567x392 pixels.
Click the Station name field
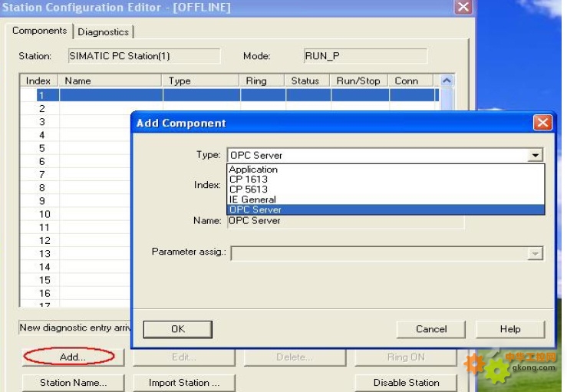pyautogui.click(x=144, y=56)
